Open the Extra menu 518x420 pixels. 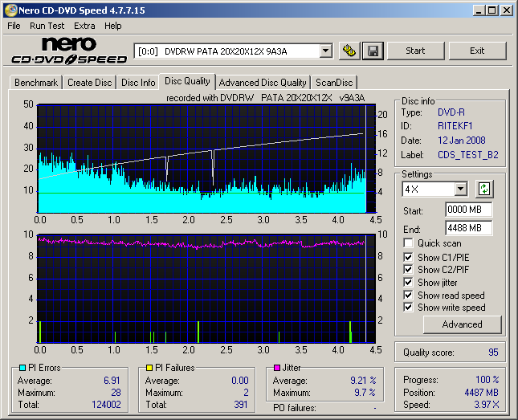[84, 26]
